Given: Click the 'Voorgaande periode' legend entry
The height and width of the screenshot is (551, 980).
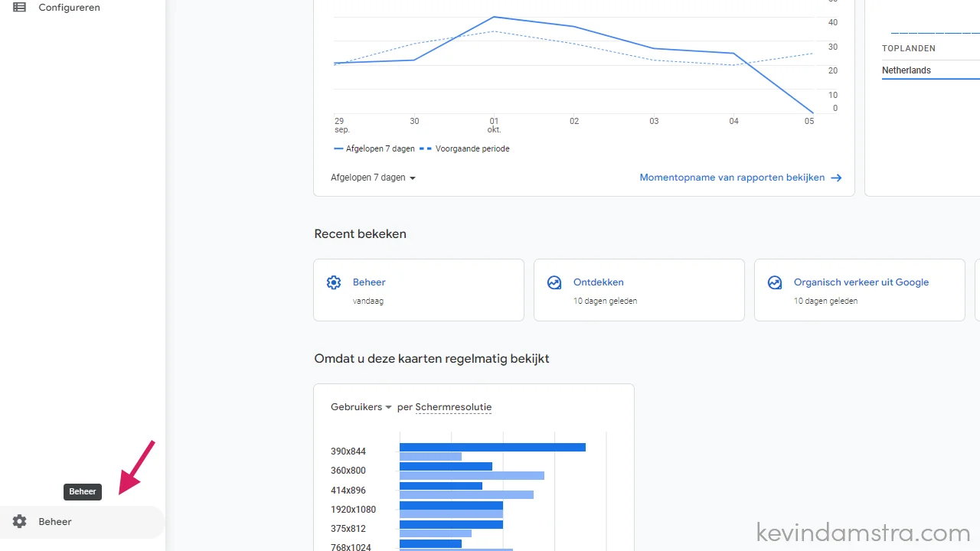Looking at the screenshot, I should tap(464, 148).
